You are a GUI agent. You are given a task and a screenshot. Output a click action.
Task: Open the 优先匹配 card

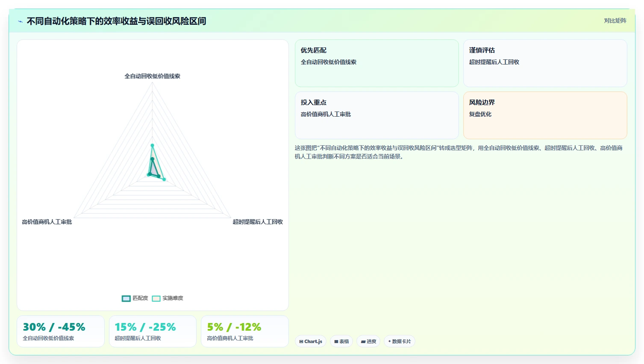pos(376,63)
